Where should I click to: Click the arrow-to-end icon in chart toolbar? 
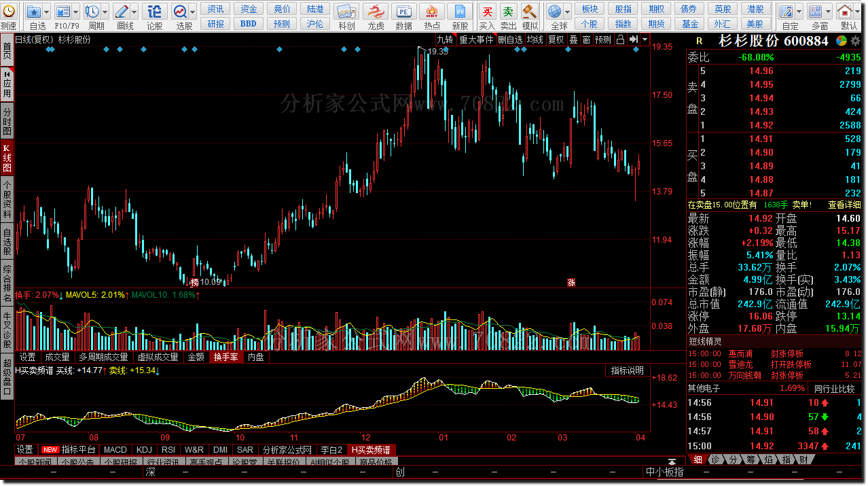click(x=634, y=39)
